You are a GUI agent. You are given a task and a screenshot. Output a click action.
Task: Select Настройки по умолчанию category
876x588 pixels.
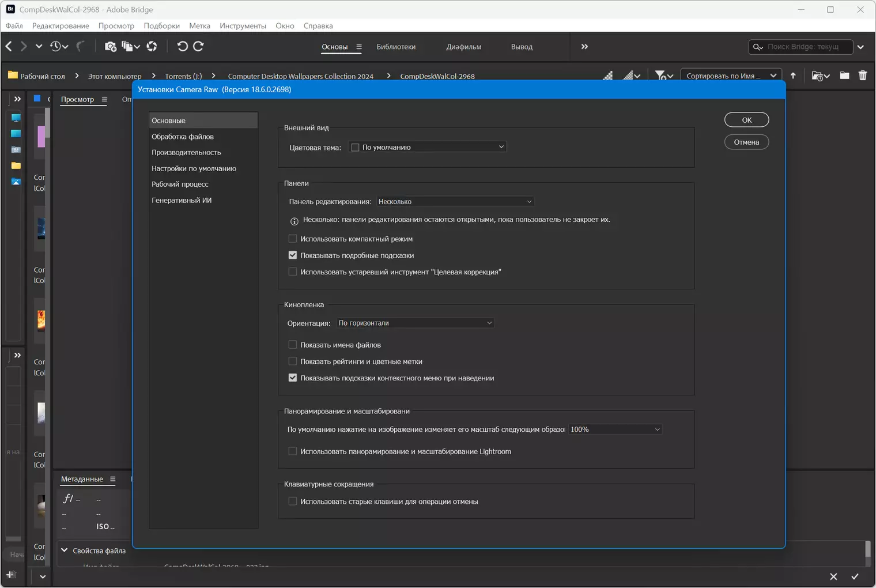[x=203, y=168]
